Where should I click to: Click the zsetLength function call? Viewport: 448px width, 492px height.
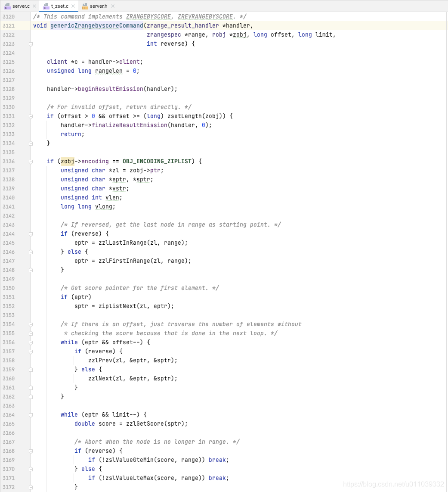pos(185,116)
